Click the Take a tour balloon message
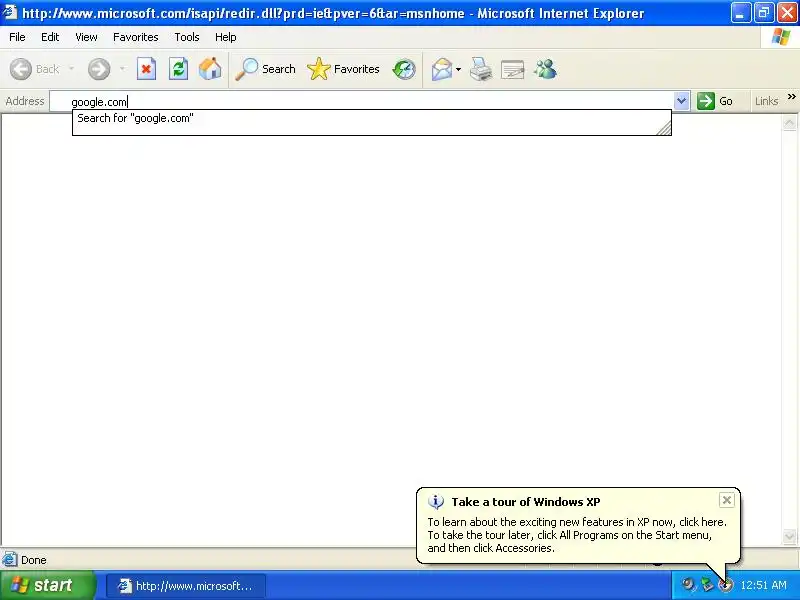The width and height of the screenshot is (800, 600). (577, 535)
